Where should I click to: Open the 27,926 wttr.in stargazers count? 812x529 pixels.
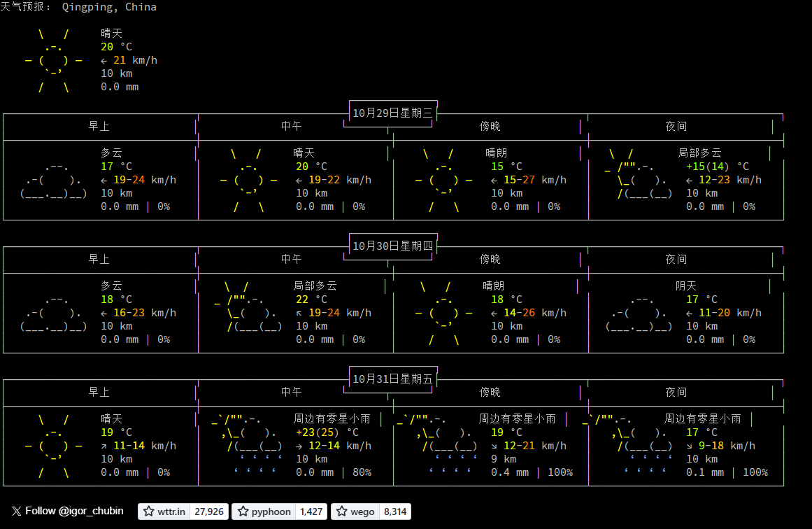209,512
